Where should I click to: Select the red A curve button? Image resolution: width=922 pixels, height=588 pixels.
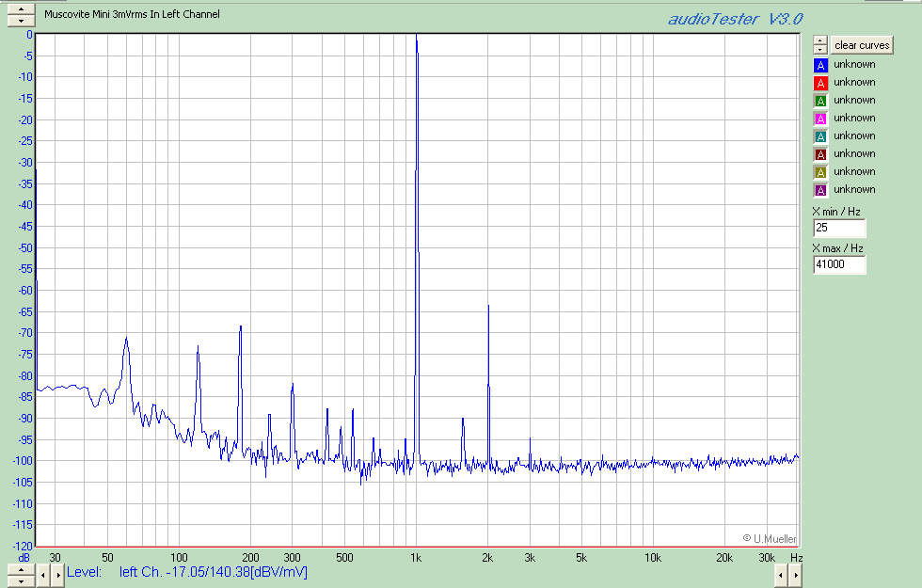(820, 83)
